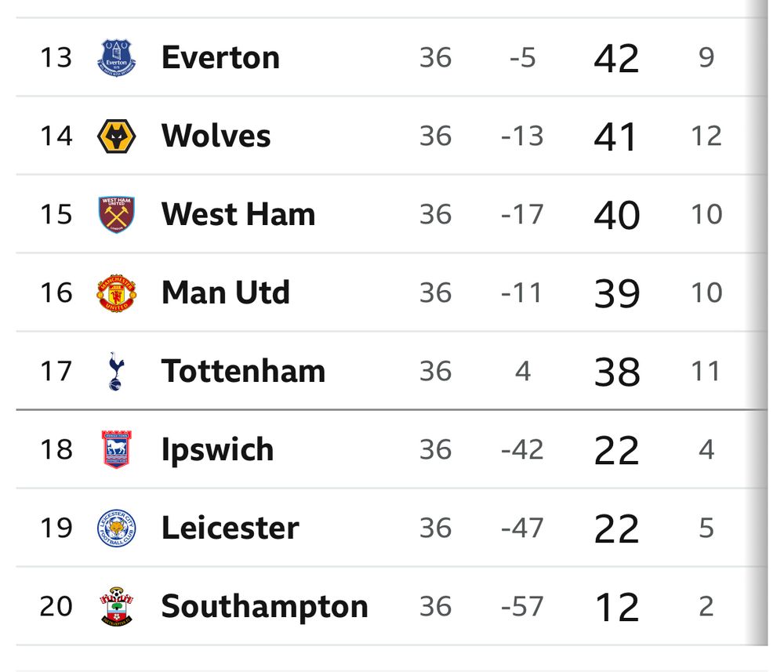Open the Everton team page link
The image size is (784, 672).
(x=220, y=57)
